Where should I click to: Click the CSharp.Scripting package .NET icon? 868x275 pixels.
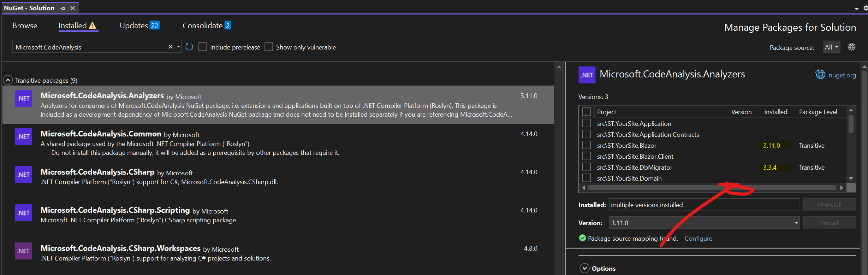(24, 213)
